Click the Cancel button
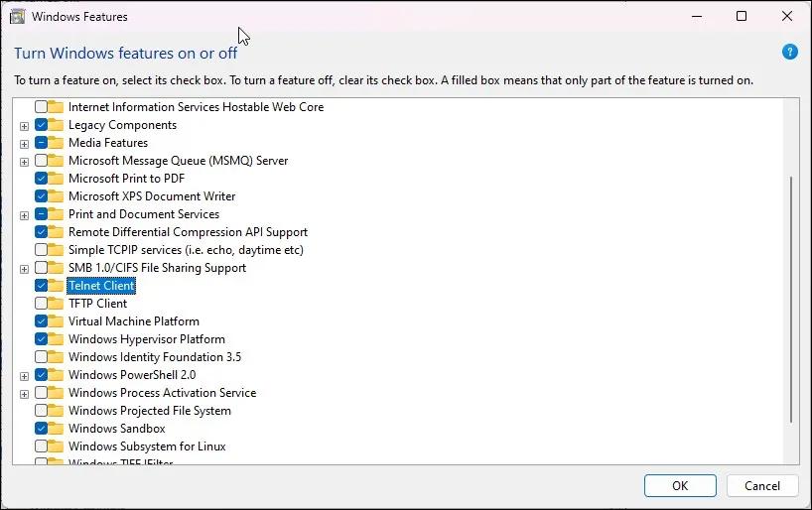This screenshot has height=510, width=812. pyautogui.click(x=762, y=486)
